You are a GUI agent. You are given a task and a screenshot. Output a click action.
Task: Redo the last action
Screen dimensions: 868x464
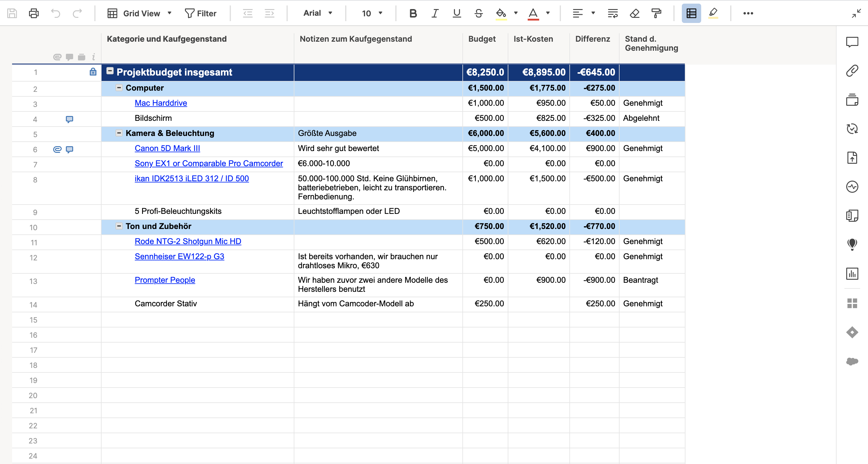coord(77,14)
